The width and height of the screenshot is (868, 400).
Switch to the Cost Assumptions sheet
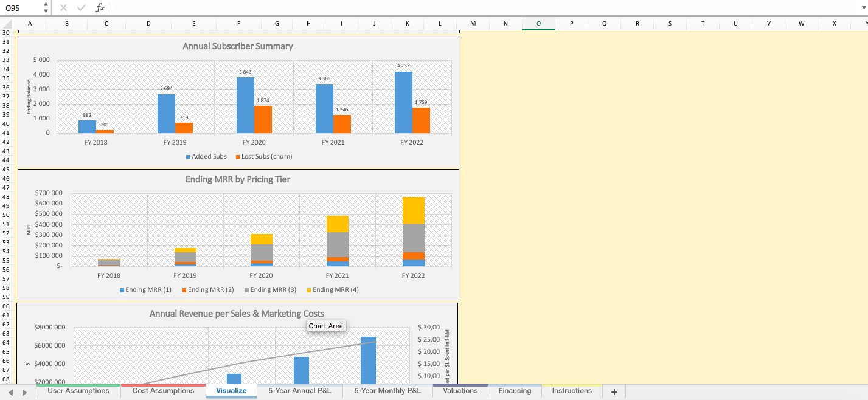[x=163, y=391]
